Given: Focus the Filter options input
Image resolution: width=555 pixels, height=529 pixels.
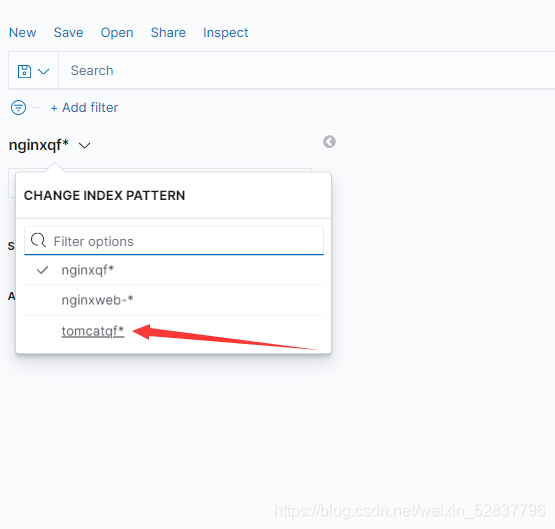Looking at the screenshot, I should pos(174,241).
